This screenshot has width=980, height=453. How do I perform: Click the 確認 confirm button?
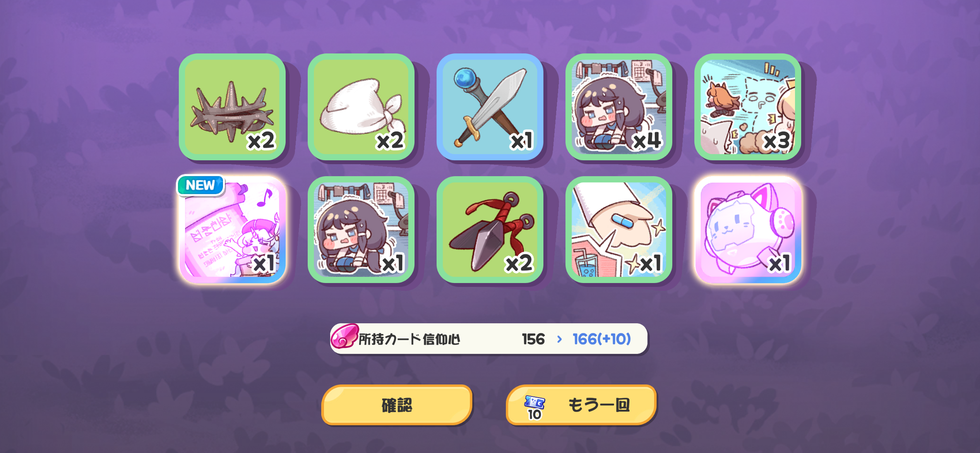397,405
